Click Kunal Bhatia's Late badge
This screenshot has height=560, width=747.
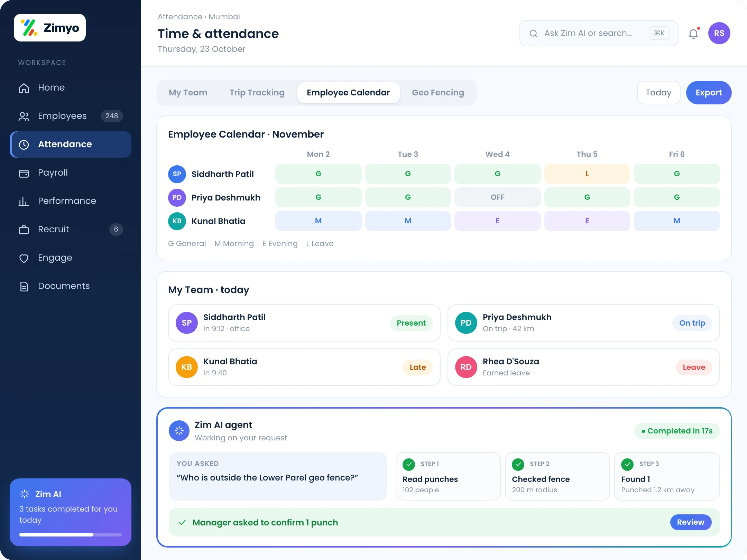click(x=417, y=367)
